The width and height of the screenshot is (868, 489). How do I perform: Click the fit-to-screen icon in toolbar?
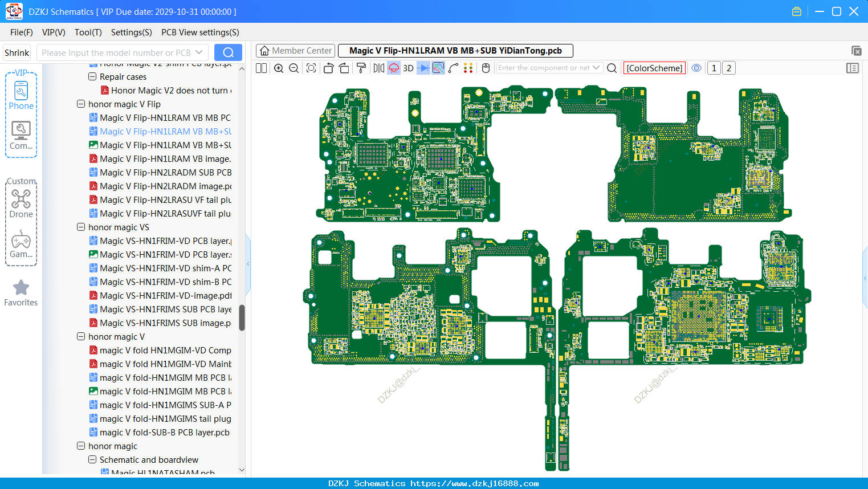click(x=311, y=68)
